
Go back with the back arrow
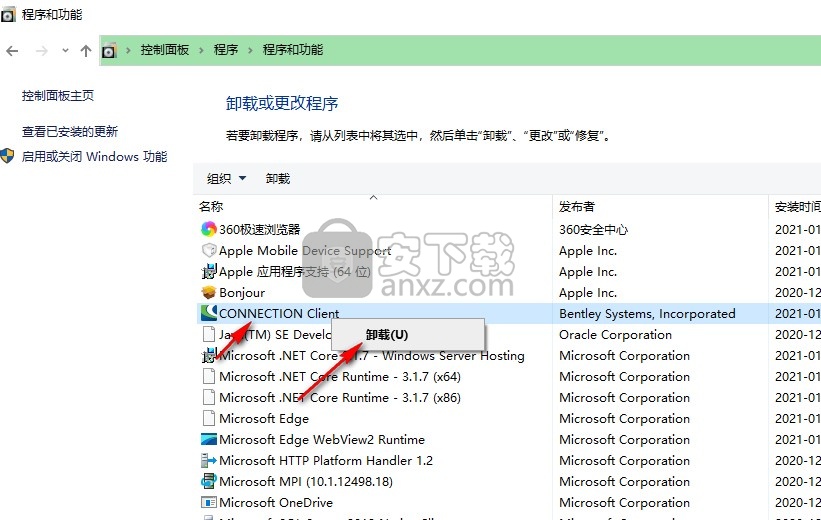(x=13, y=50)
